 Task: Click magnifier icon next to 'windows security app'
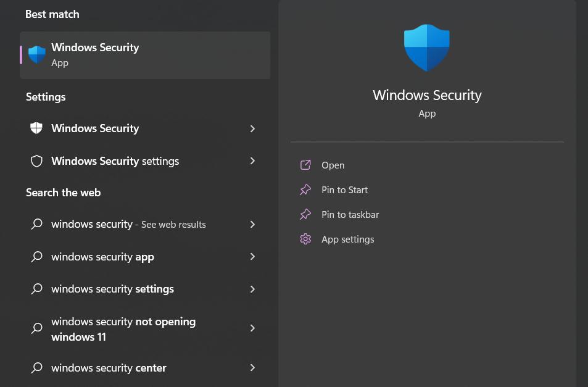[x=37, y=257]
